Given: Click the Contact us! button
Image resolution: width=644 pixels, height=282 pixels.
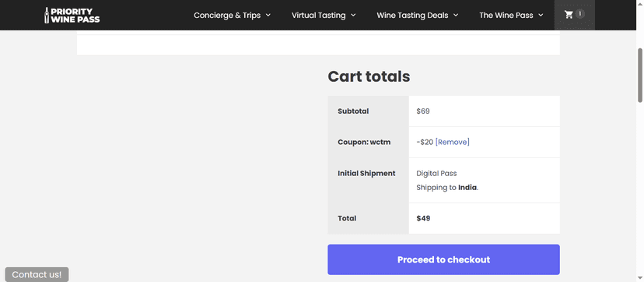Looking at the screenshot, I should click(x=37, y=275).
